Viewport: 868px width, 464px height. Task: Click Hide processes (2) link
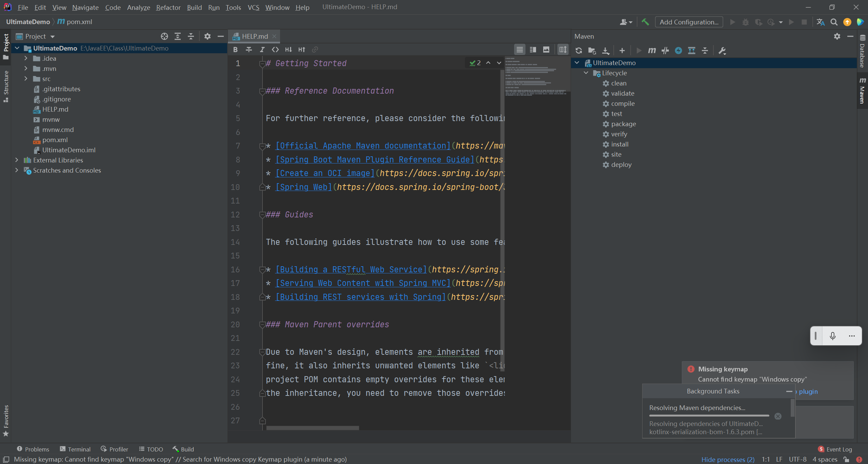point(728,459)
